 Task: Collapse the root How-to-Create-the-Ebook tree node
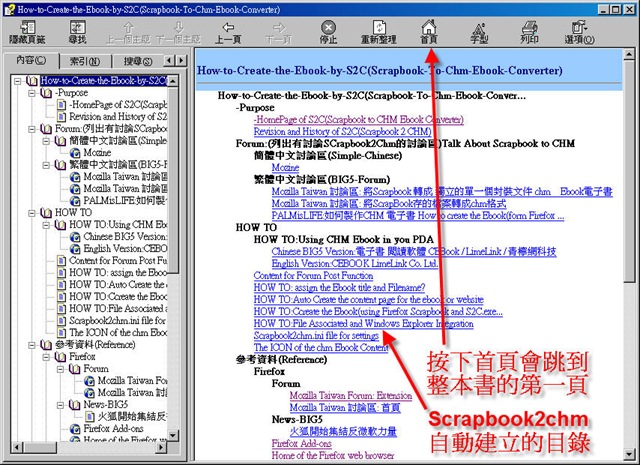coord(18,81)
